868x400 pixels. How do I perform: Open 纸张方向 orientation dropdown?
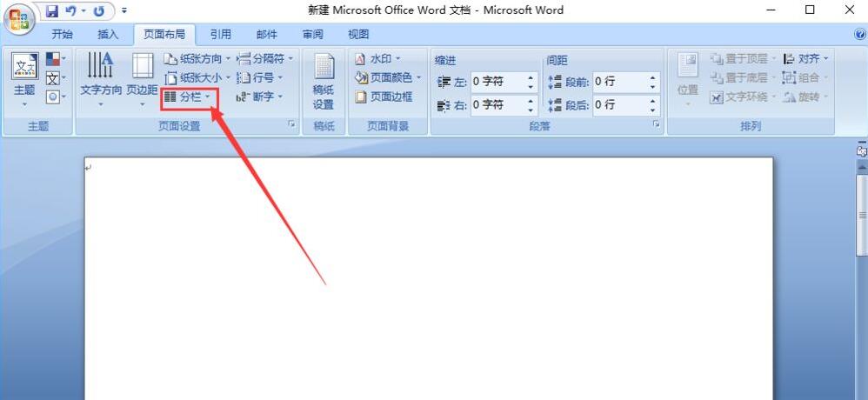coord(197,58)
